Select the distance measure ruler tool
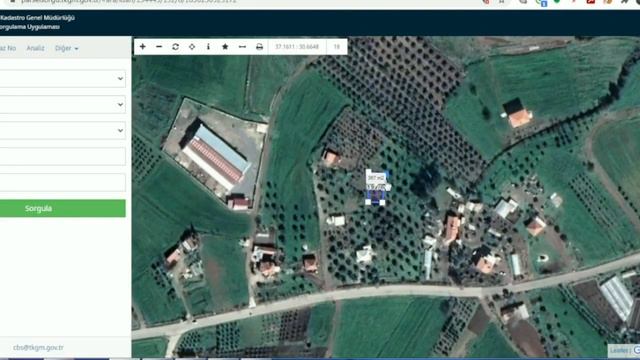This screenshot has height=360, width=640. pos(242,47)
